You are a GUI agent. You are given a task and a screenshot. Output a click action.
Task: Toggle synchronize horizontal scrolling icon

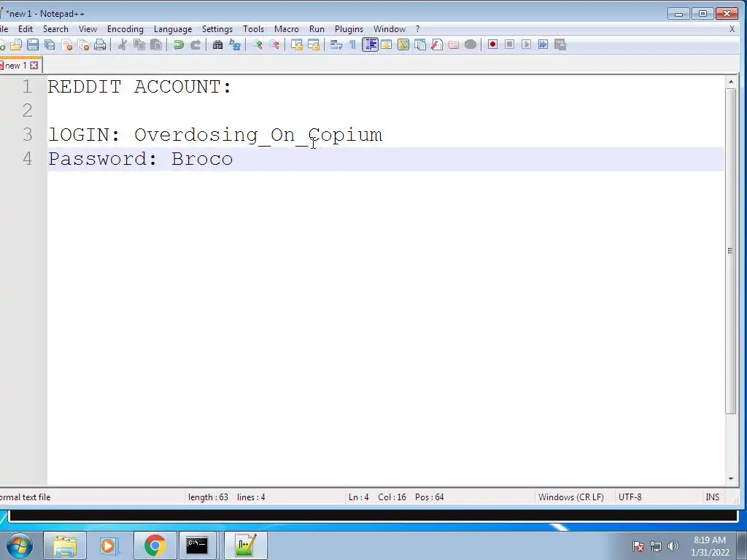click(314, 44)
